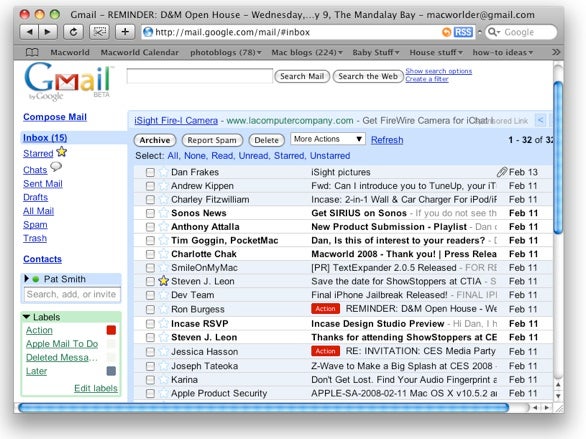This screenshot has width=586, height=439.
Task: Star the Karina message
Action: coord(163,380)
